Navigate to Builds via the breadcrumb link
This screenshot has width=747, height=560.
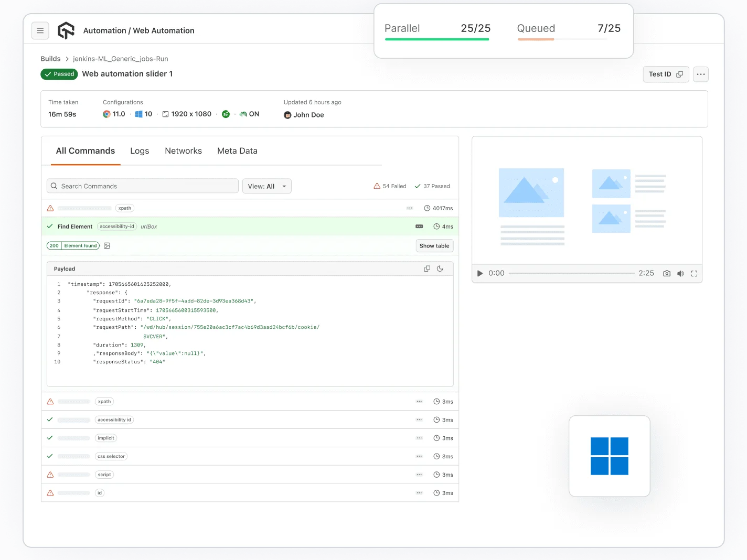[x=50, y=59]
